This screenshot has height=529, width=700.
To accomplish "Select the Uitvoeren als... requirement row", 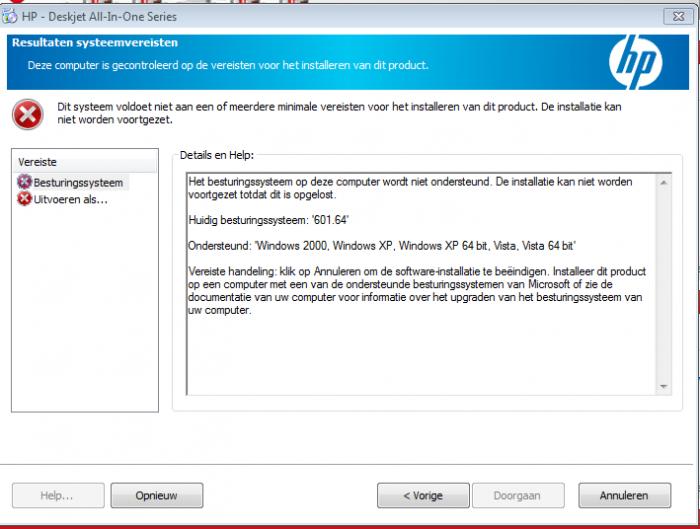I will coord(62,200).
